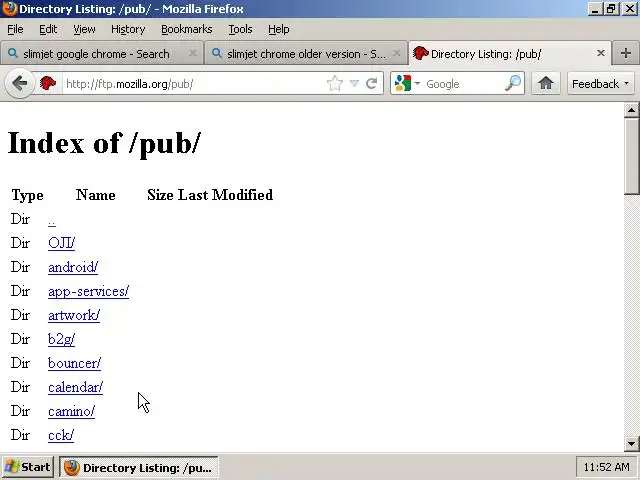Click the Index of /pub/ heading
Screen dimensions: 640x480
point(104,143)
